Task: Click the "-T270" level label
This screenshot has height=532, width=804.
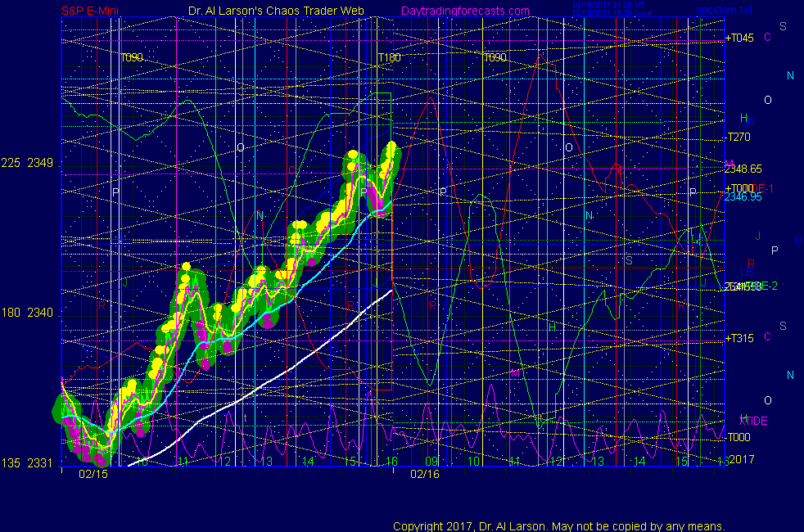Action: pyautogui.click(x=738, y=137)
